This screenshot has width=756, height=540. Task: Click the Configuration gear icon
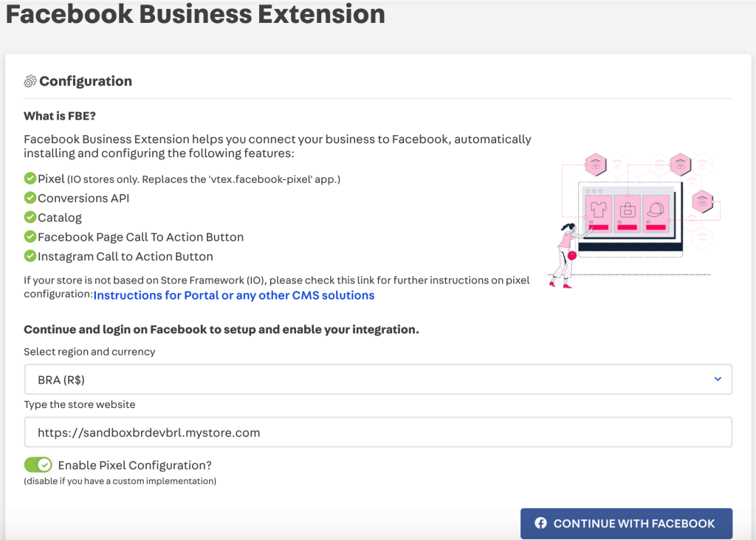pos(30,81)
